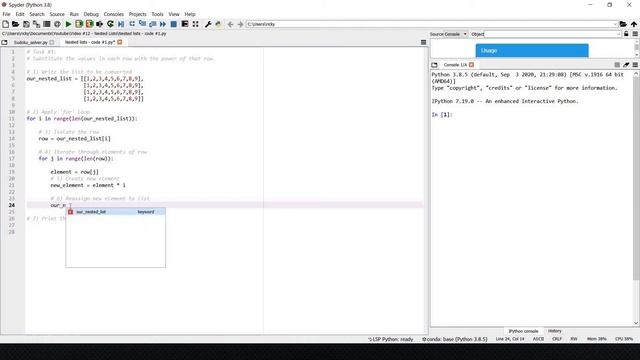
Task: Close Sudoku_solver.py tab
Action: pyautogui.click(x=52, y=42)
